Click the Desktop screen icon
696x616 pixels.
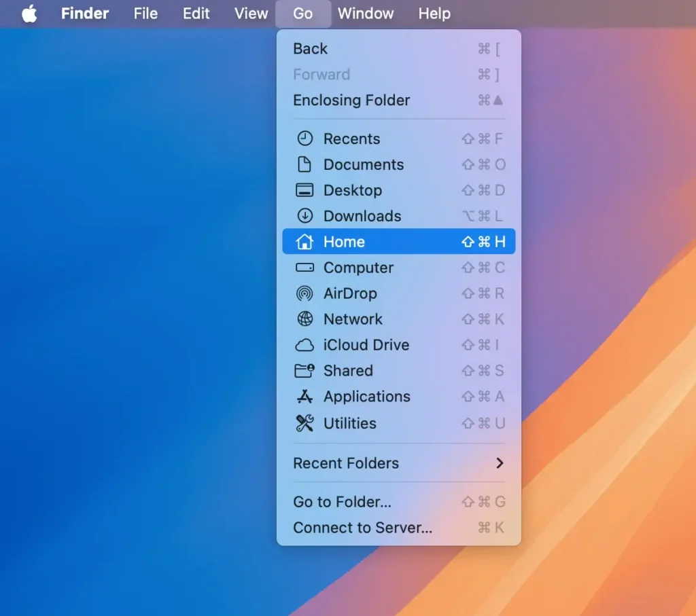click(x=304, y=189)
